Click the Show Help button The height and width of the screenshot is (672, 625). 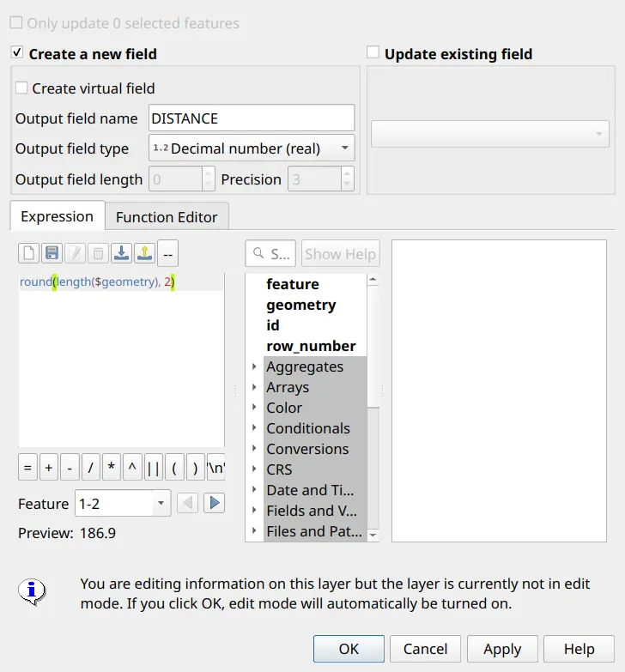point(340,254)
